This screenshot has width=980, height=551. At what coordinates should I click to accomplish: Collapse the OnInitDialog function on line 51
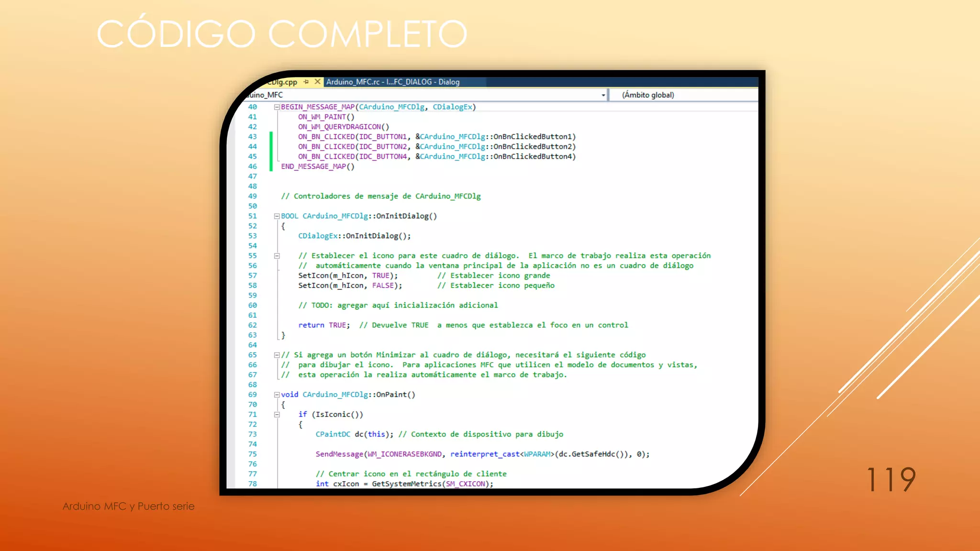(x=277, y=216)
